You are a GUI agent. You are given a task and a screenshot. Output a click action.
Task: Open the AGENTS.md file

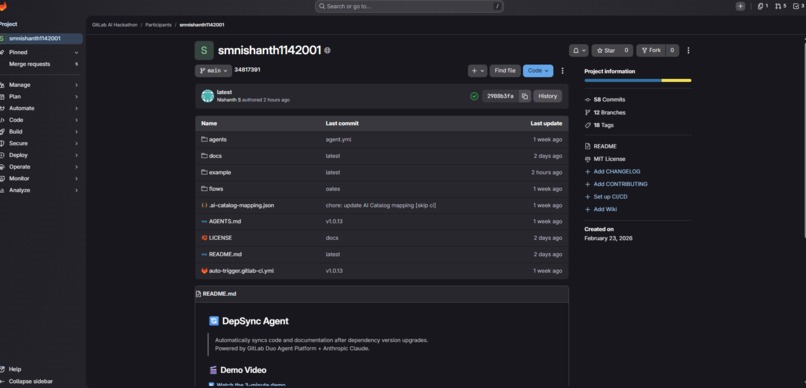pos(225,221)
